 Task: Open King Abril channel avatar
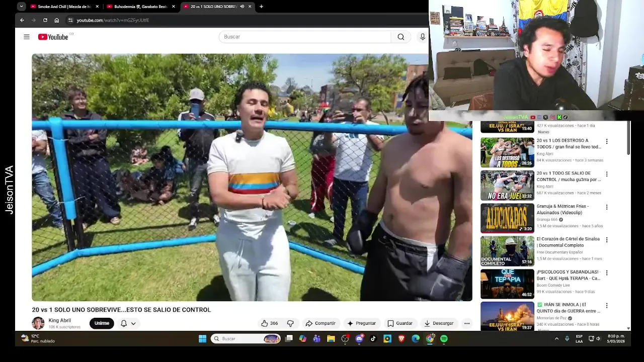click(38, 323)
